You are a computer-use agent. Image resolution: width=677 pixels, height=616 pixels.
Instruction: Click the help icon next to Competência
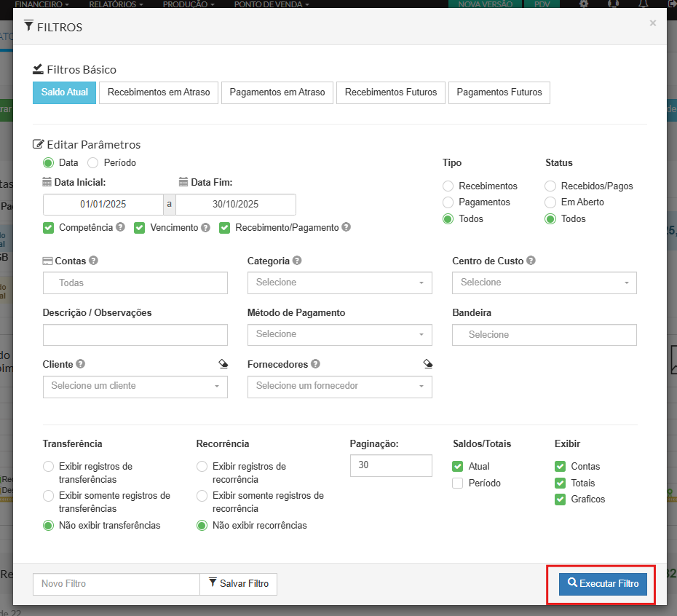click(x=120, y=227)
